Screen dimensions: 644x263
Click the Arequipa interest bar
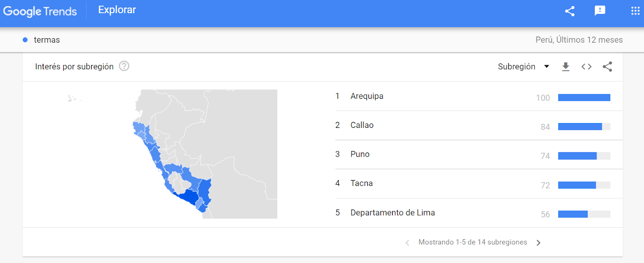[584, 97]
